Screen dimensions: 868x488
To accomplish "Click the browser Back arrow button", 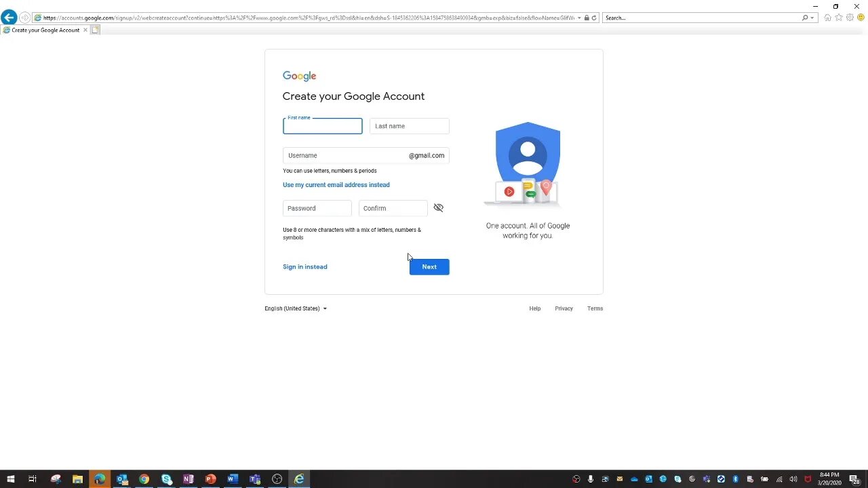I will click(x=9, y=18).
